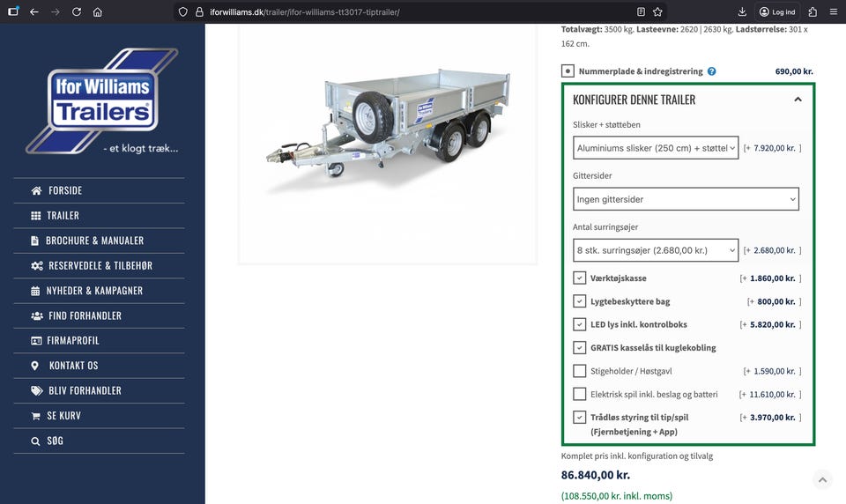This screenshot has width=846, height=504.
Task: Open the Antal surringsøjer dropdown
Action: point(656,250)
